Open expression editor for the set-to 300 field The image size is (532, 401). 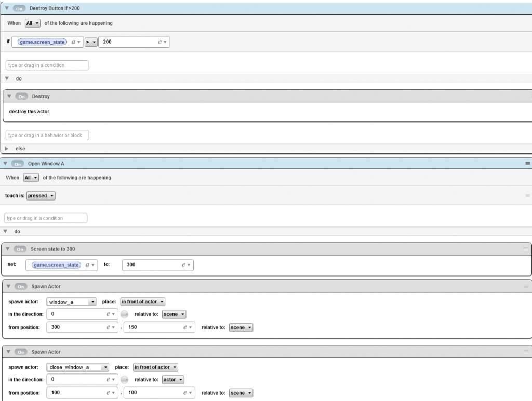pos(186,265)
